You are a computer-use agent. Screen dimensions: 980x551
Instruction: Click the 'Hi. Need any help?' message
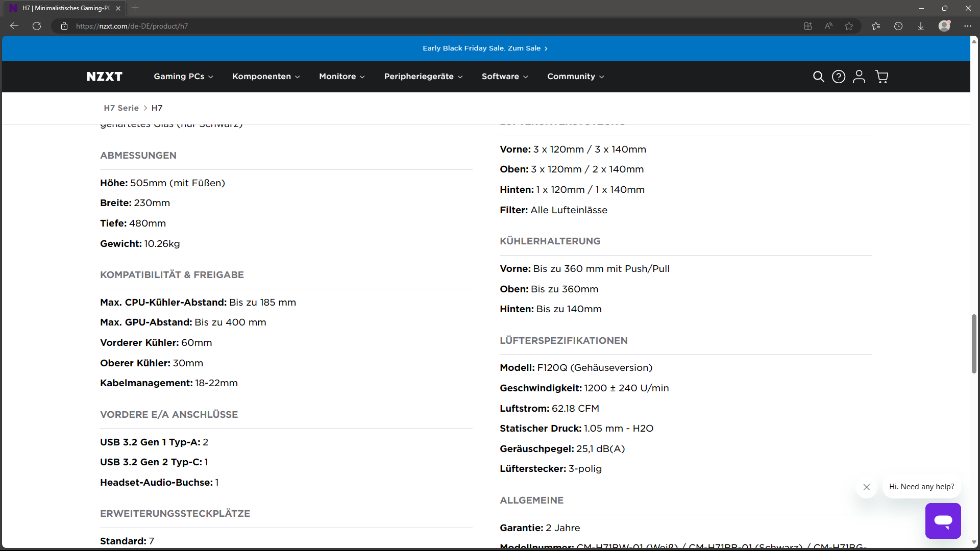point(921,487)
